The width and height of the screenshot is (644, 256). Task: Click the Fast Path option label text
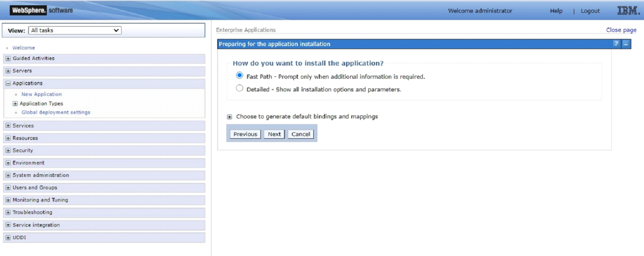[x=336, y=77]
